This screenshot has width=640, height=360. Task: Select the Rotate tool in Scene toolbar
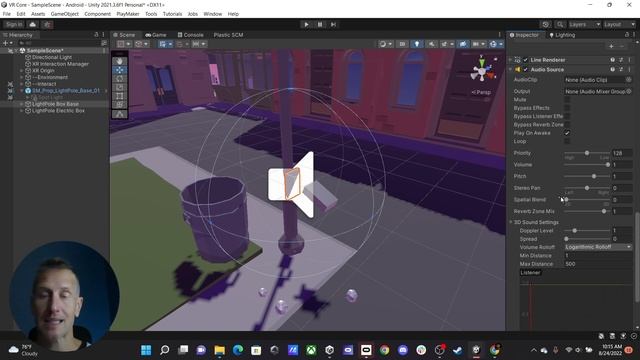click(x=120, y=78)
